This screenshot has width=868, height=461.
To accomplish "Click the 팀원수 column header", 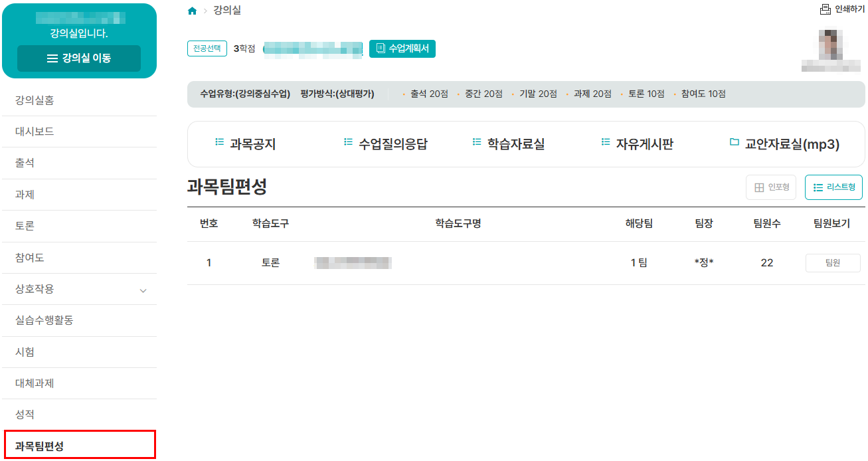I will tap(766, 224).
